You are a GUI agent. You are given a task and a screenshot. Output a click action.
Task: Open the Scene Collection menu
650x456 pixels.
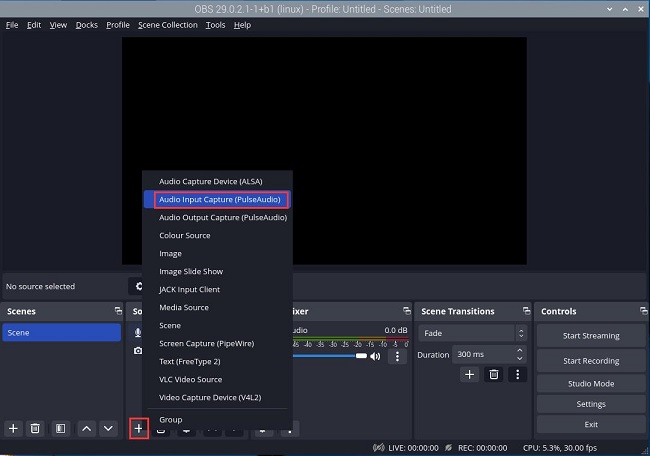tap(168, 25)
